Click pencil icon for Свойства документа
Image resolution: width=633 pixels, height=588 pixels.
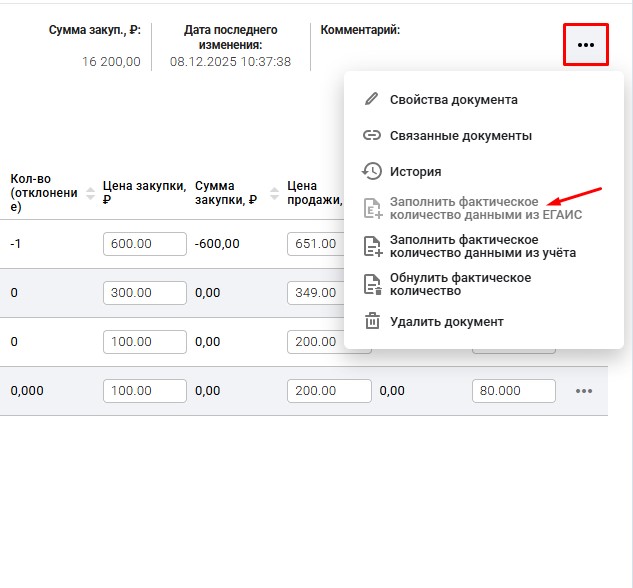372,99
